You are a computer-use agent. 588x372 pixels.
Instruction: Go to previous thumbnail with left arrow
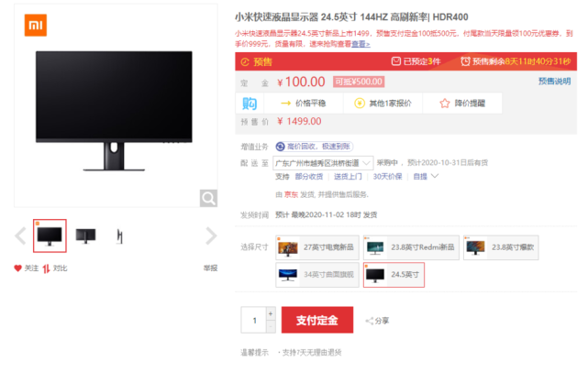point(20,236)
